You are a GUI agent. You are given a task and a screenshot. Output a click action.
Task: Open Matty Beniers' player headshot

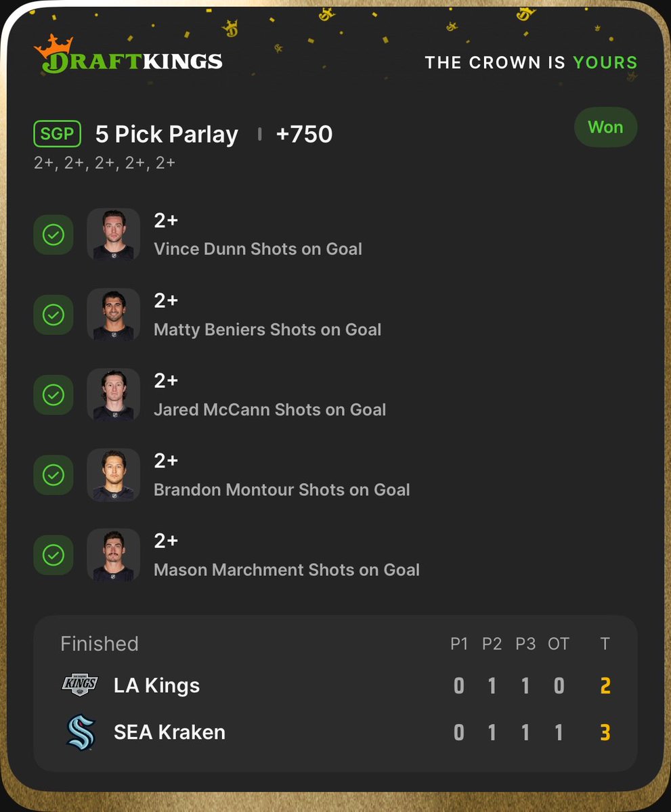click(114, 314)
